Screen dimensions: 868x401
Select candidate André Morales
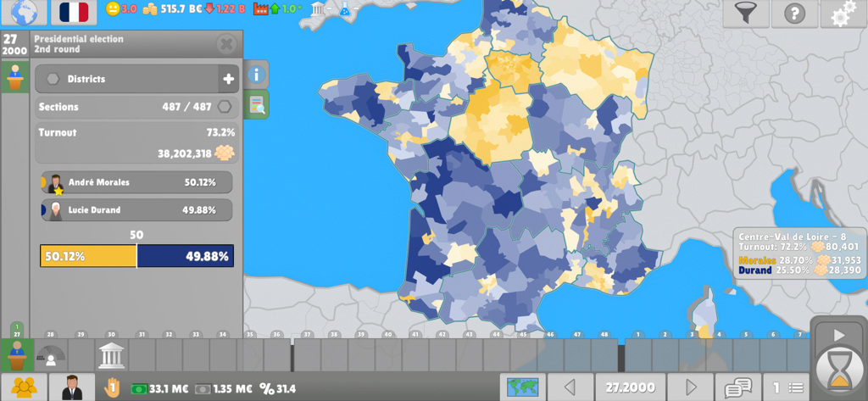tap(136, 182)
